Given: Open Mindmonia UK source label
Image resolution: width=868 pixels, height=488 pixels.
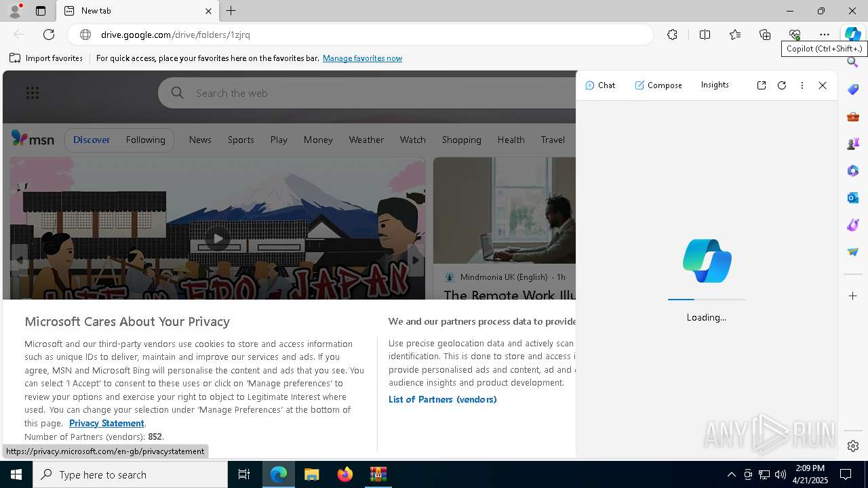Looking at the screenshot, I should (504, 277).
